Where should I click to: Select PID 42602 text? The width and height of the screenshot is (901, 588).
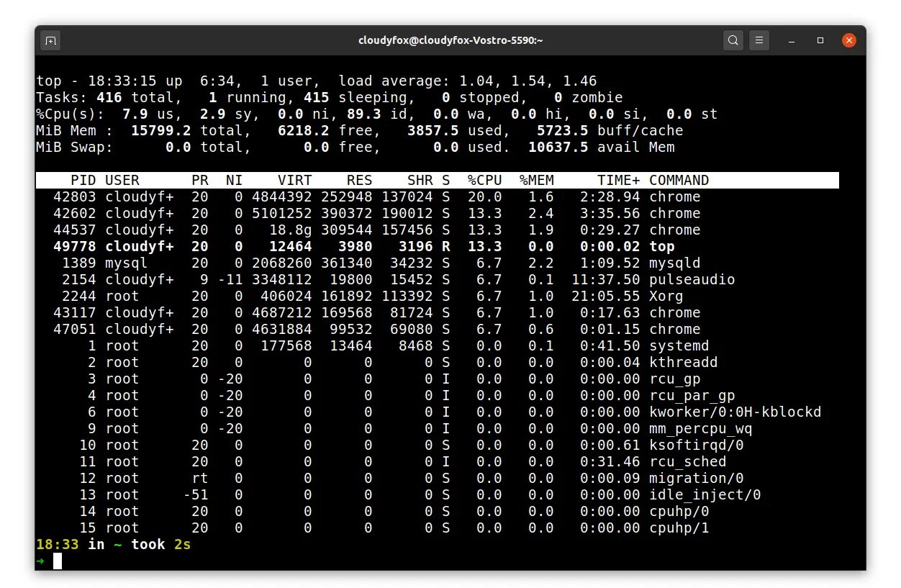75,213
